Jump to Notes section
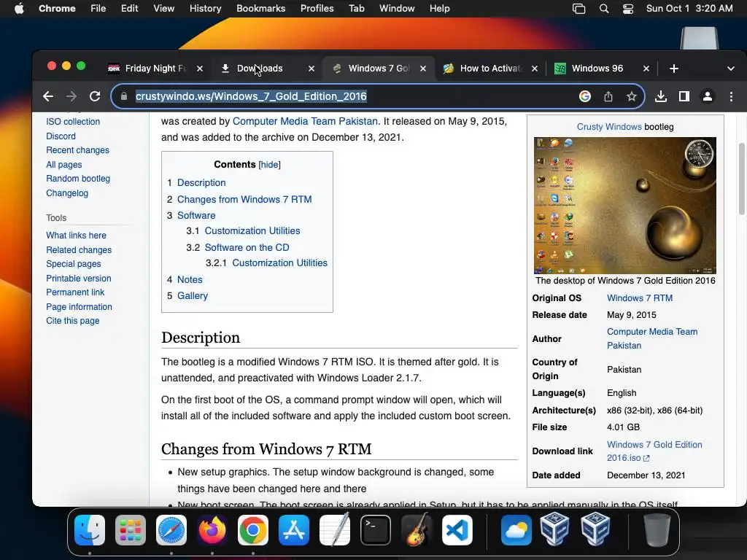Viewport: 747px width, 560px height. (x=190, y=279)
